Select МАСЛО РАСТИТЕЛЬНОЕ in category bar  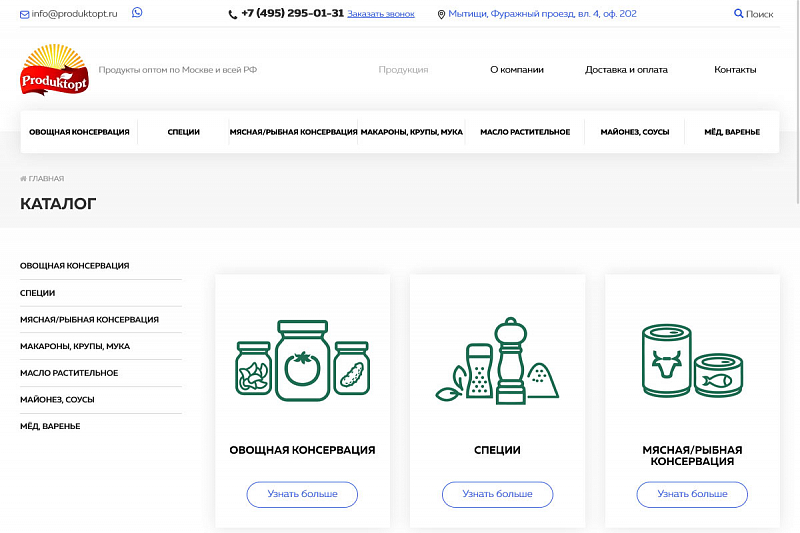pyautogui.click(x=525, y=132)
